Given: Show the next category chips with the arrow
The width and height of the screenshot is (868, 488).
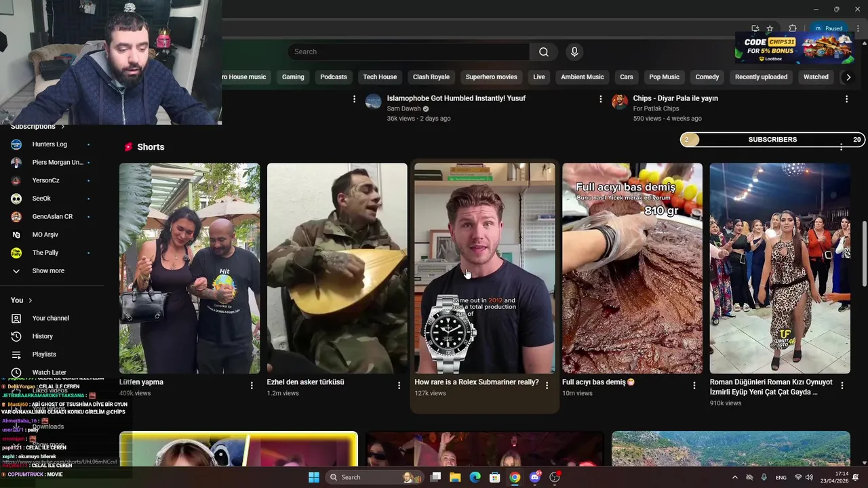Looking at the screenshot, I should [848, 77].
